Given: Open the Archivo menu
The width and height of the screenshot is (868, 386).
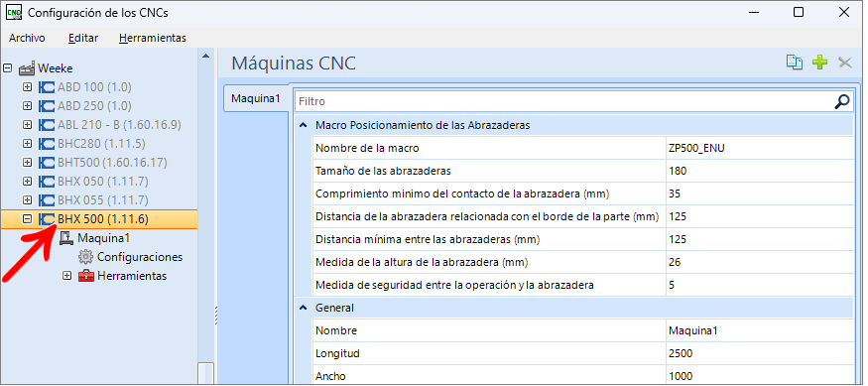Looking at the screenshot, I should (x=27, y=39).
